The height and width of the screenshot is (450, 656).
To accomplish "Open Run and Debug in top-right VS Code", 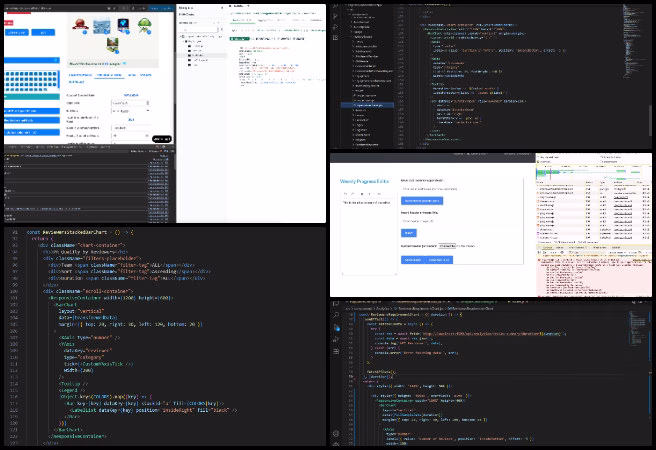I will (336, 27).
